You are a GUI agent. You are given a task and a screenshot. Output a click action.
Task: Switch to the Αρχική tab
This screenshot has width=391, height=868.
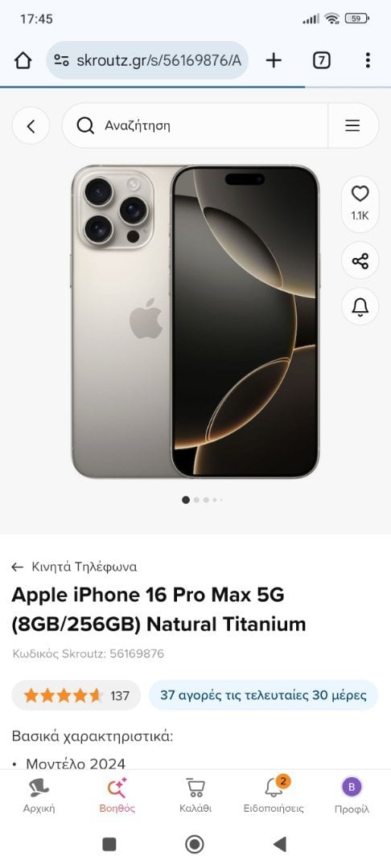coord(39,796)
